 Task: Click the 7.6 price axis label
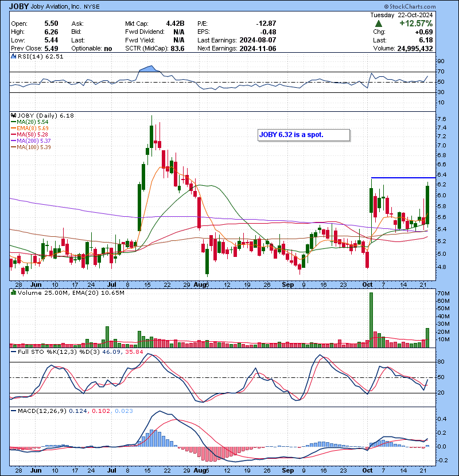[x=442, y=119]
